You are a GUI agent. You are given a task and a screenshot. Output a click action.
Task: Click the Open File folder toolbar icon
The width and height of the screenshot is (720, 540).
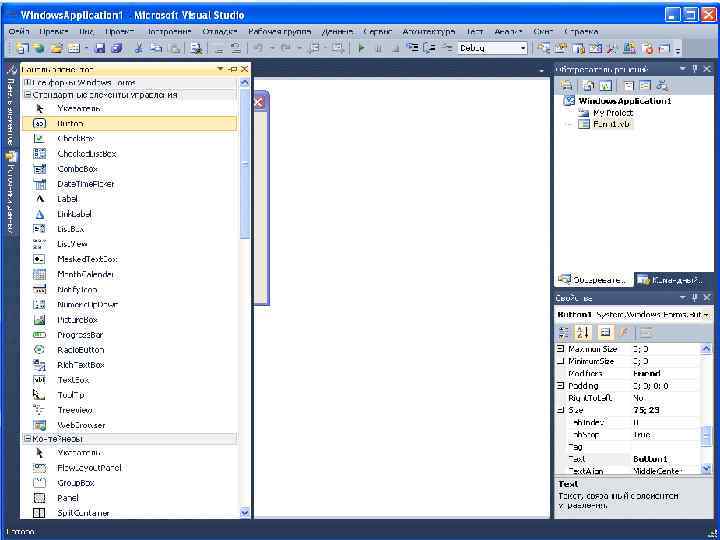click(56, 48)
